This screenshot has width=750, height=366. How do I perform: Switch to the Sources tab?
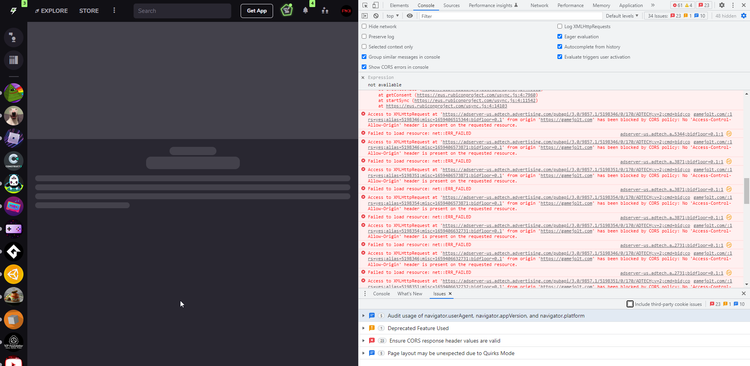pos(451,5)
